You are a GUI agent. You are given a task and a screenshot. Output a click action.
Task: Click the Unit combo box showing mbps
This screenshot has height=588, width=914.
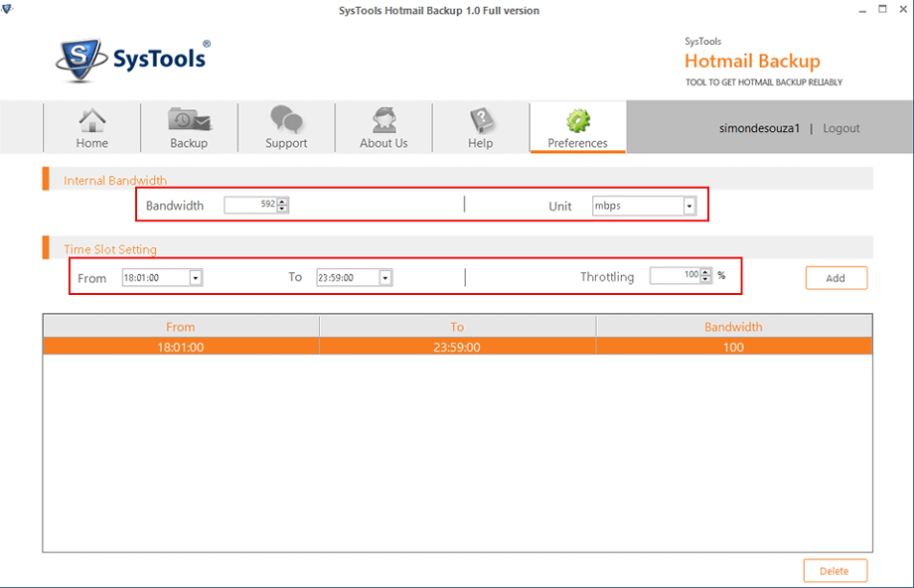pyautogui.click(x=644, y=207)
